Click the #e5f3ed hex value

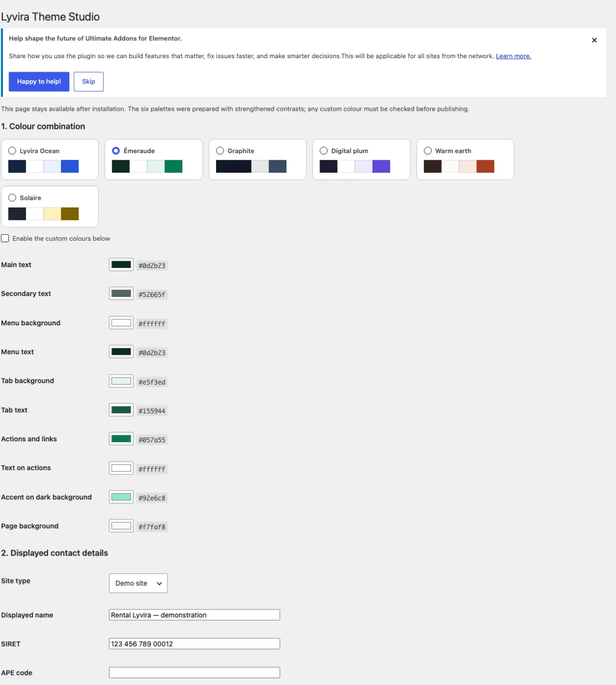point(152,382)
